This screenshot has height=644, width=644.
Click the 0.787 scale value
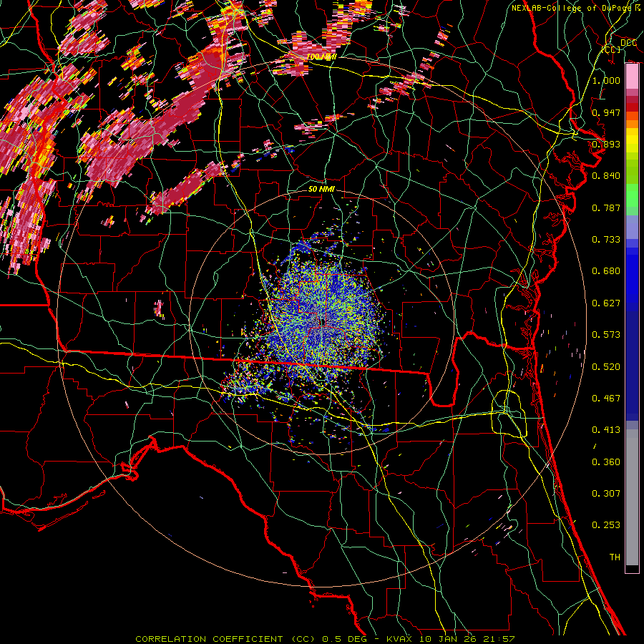[606, 208]
